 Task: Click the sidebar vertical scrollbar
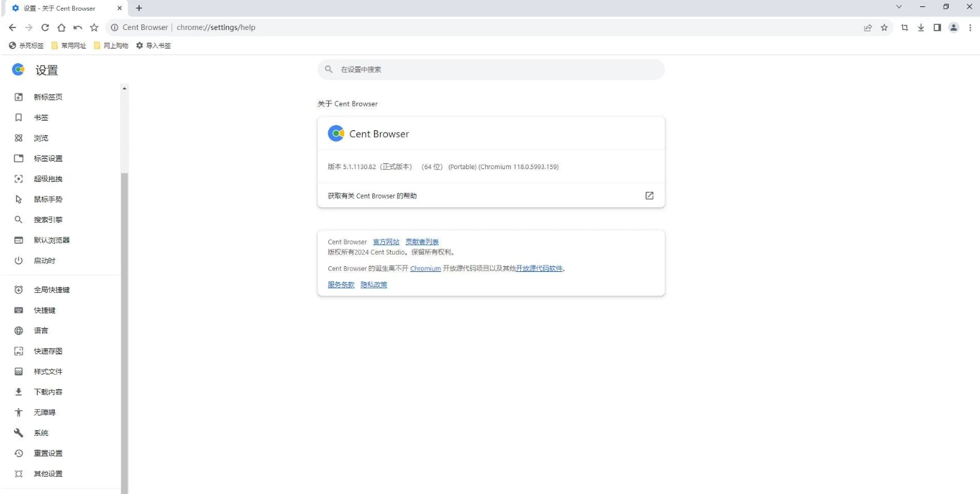coord(124,319)
